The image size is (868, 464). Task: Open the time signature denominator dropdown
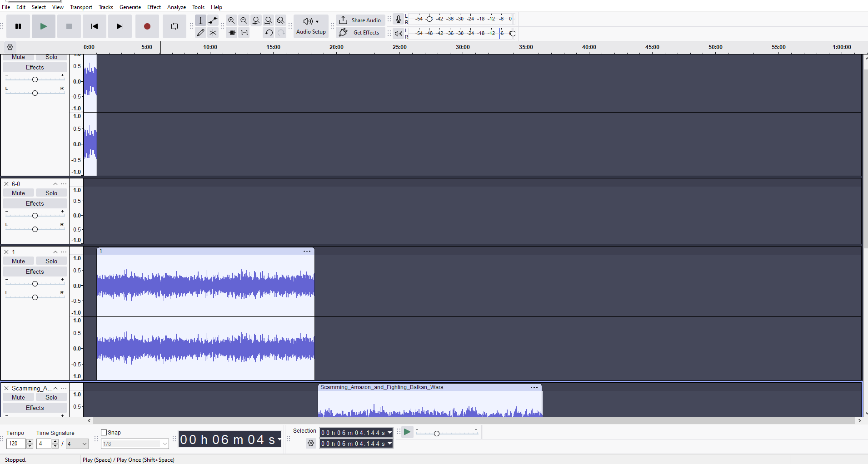click(x=77, y=444)
